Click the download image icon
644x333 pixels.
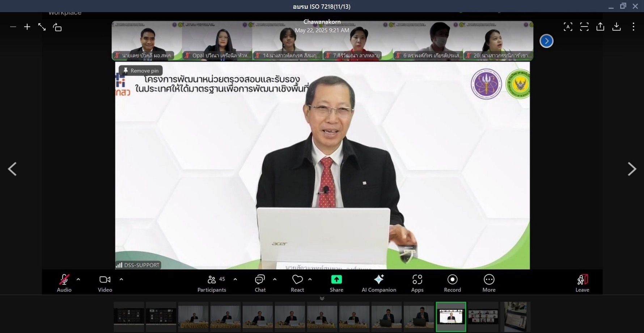(617, 26)
